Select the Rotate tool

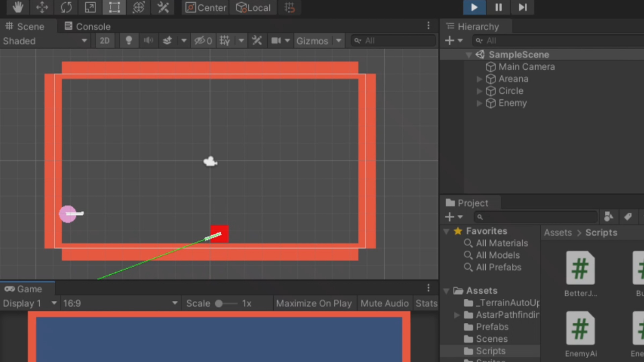coord(66,7)
